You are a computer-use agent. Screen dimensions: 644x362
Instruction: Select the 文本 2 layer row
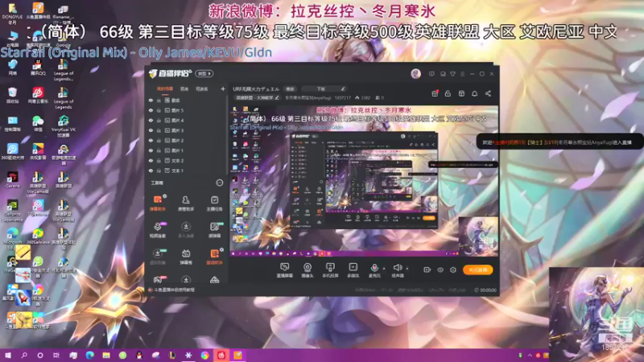click(187, 160)
